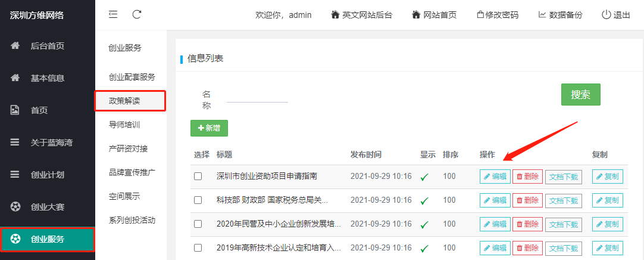Click the 退出 power icon

pyautogui.click(x=606, y=15)
